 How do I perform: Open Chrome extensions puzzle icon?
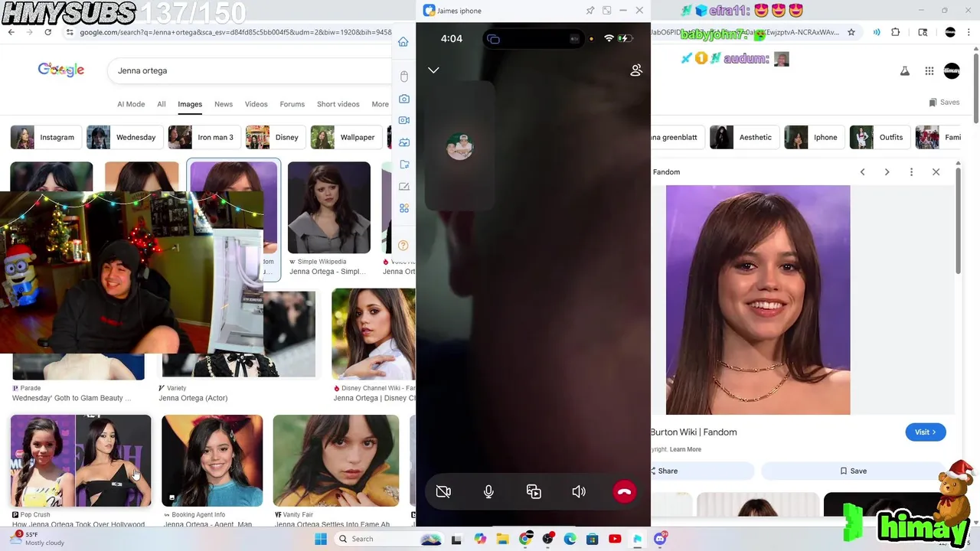coord(896,32)
